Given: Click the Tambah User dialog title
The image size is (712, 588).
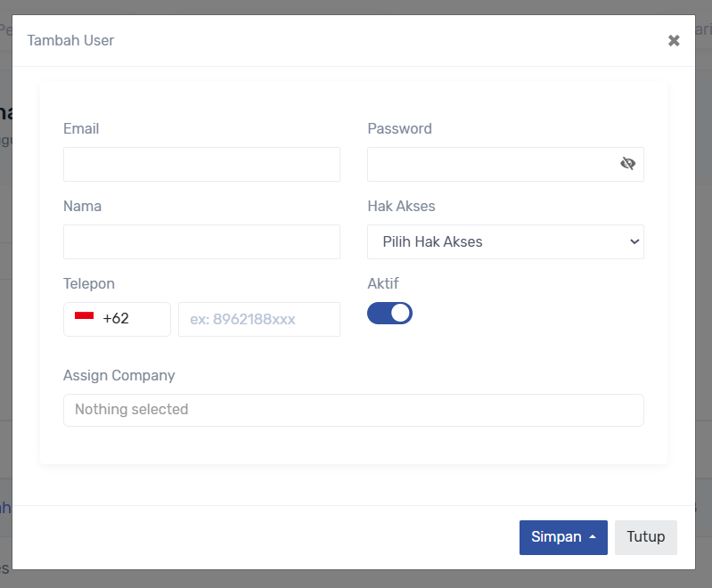Looking at the screenshot, I should point(70,40).
